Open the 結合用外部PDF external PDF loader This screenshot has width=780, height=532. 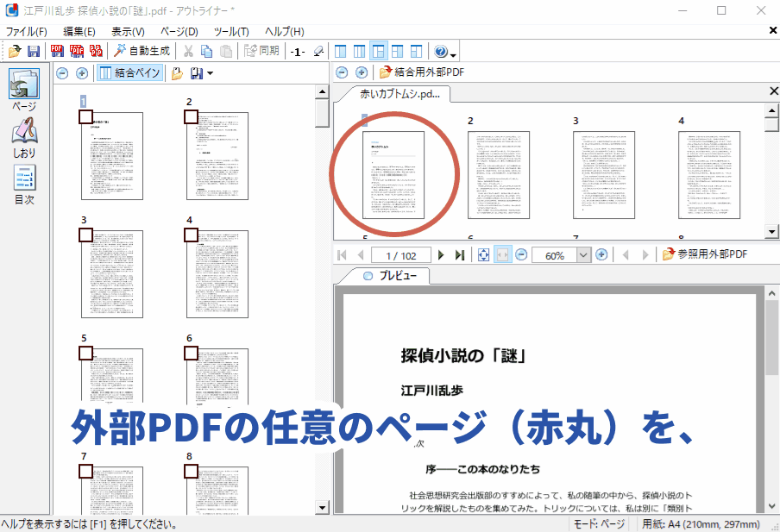(421, 72)
